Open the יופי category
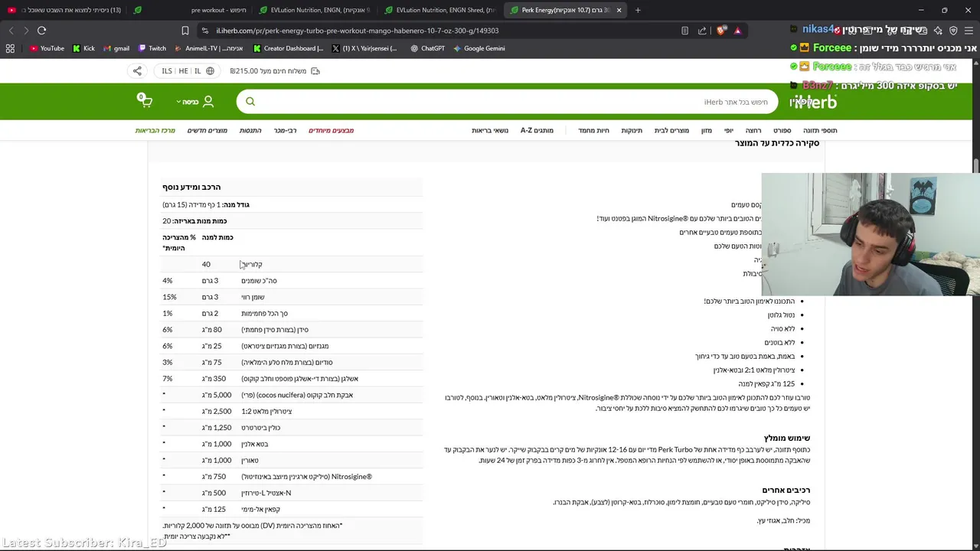Screen dimensions: 980x551 [x=729, y=131]
